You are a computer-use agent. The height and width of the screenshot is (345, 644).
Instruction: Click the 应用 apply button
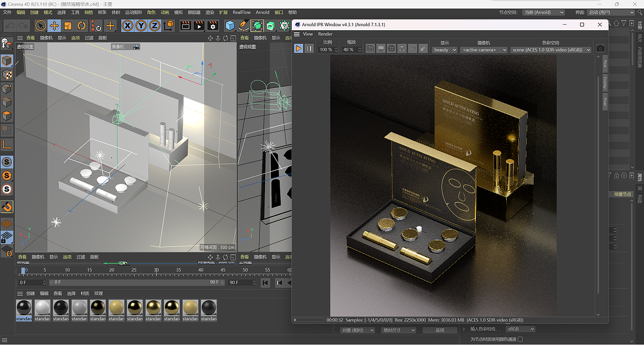[x=440, y=330]
